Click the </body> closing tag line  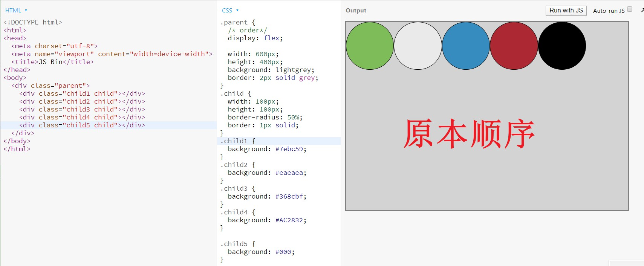click(x=17, y=141)
